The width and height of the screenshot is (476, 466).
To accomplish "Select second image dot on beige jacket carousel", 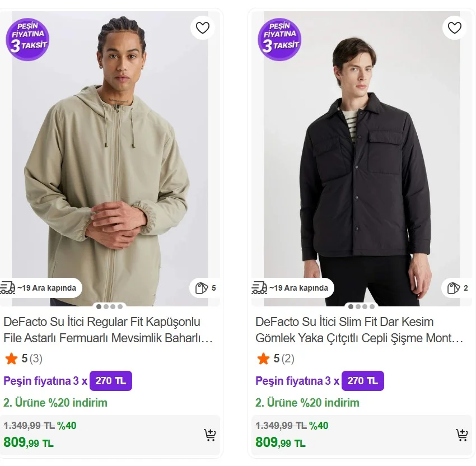I will pos(106,306).
